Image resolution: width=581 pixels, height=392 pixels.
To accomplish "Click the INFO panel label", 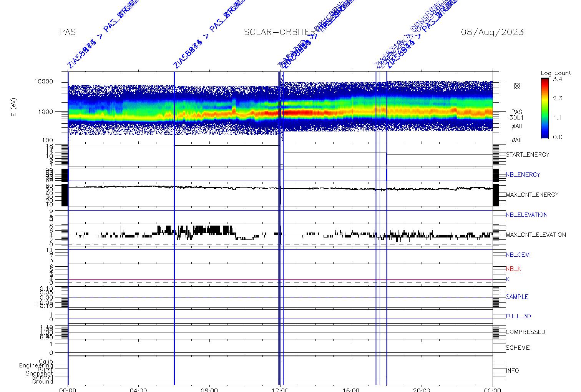I will coord(512,371).
